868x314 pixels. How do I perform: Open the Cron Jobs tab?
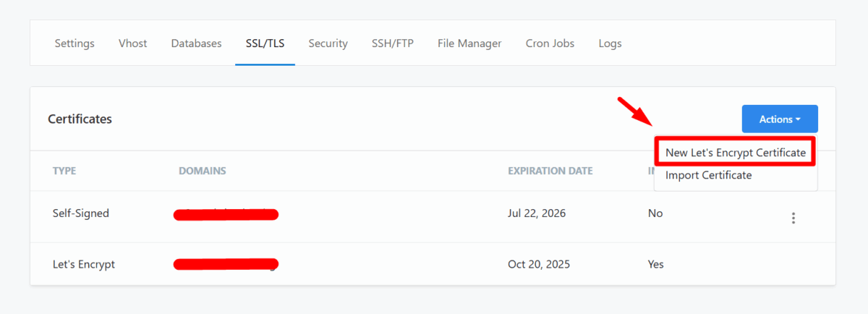point(550,43)
